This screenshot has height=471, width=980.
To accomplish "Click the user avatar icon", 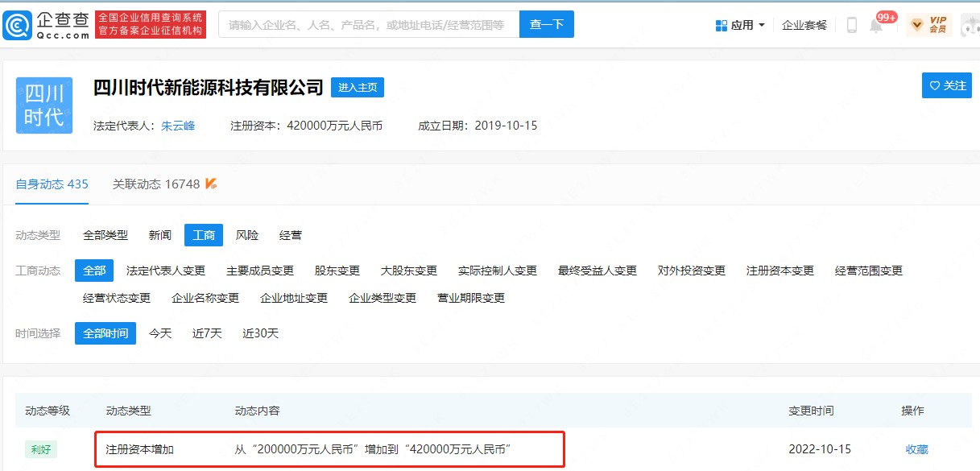I will (x=970, y=25).
